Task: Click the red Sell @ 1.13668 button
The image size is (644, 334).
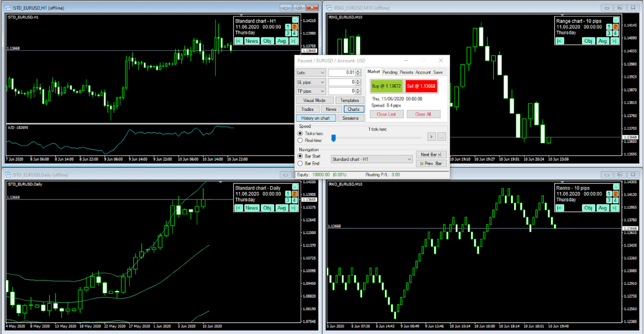Action: point(421,86)
